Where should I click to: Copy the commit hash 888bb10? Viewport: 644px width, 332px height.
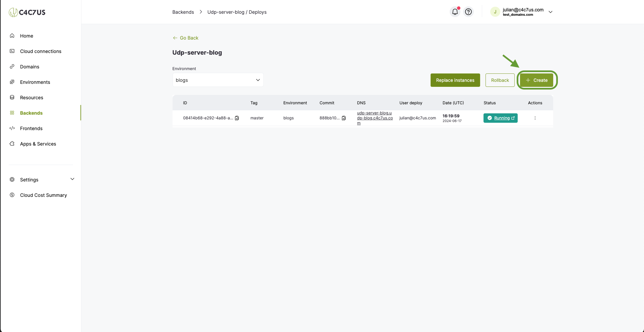[x=344, y=118]
